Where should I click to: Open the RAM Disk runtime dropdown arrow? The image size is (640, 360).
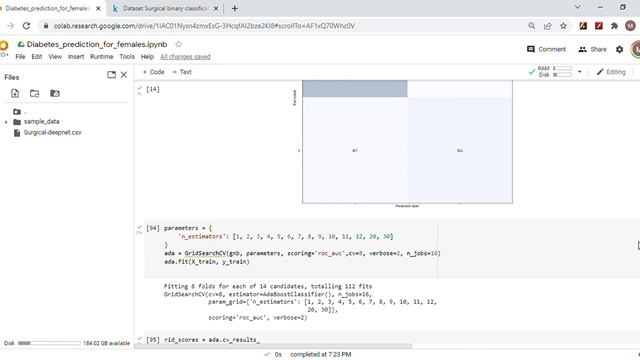tap(579, 72)
